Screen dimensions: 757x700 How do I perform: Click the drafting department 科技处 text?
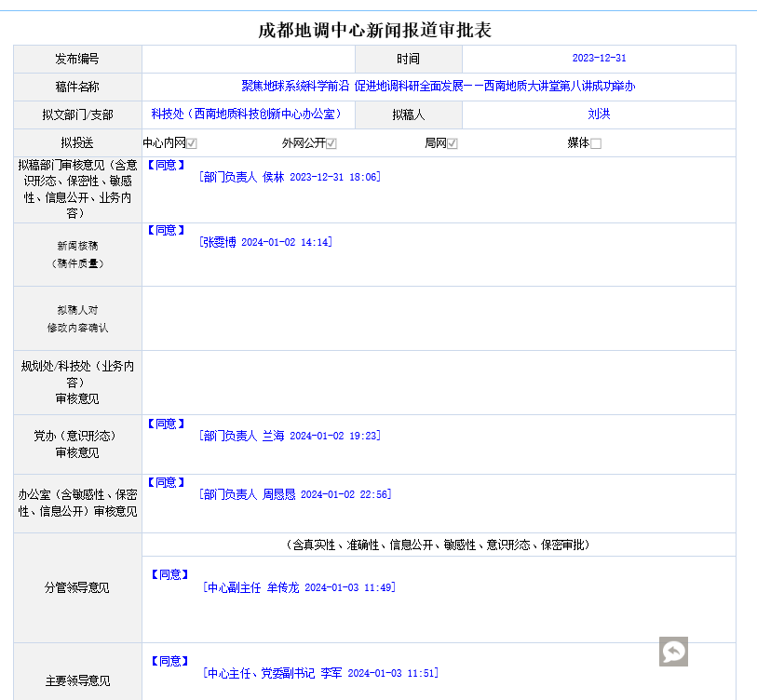247,114
